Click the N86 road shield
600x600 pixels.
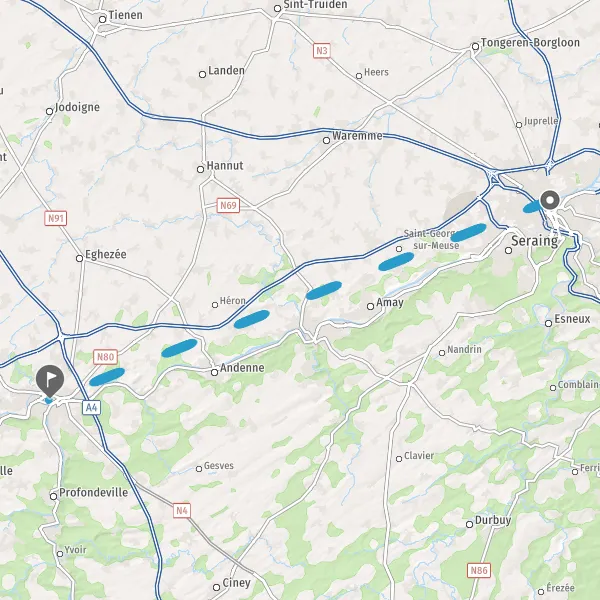pyautogui.click(x=479, y=571)
